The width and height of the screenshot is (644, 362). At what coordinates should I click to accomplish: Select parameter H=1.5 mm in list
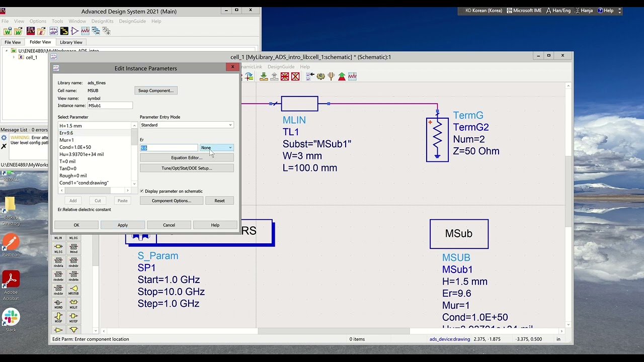pos(95,126)
